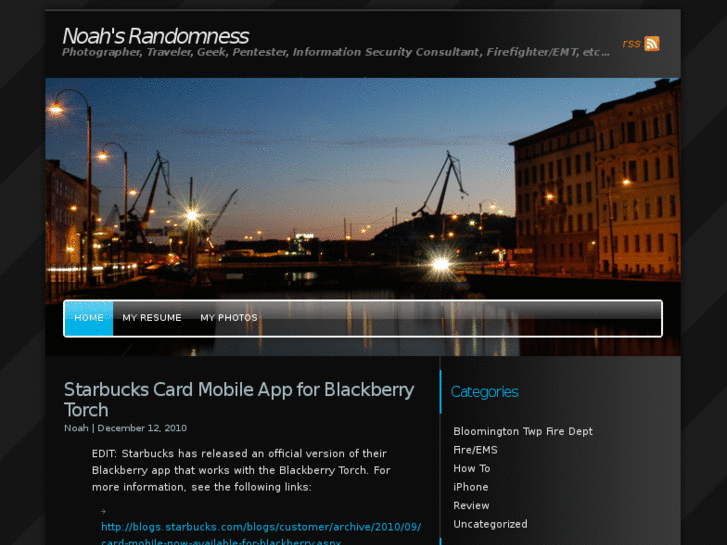The image size is (727, 545).
Task: Click the tagline starting with Photographer, Traveler, Geek
Action: [336, 52]
